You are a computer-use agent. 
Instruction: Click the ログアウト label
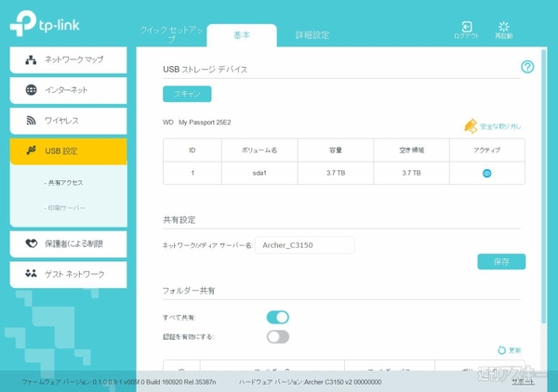click(x=466, y=36)
